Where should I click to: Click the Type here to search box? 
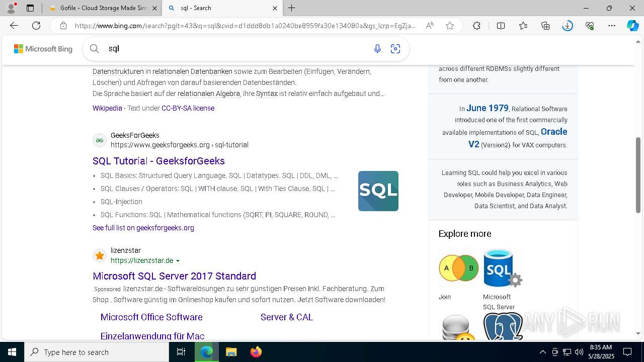click(x=97, y=352)
